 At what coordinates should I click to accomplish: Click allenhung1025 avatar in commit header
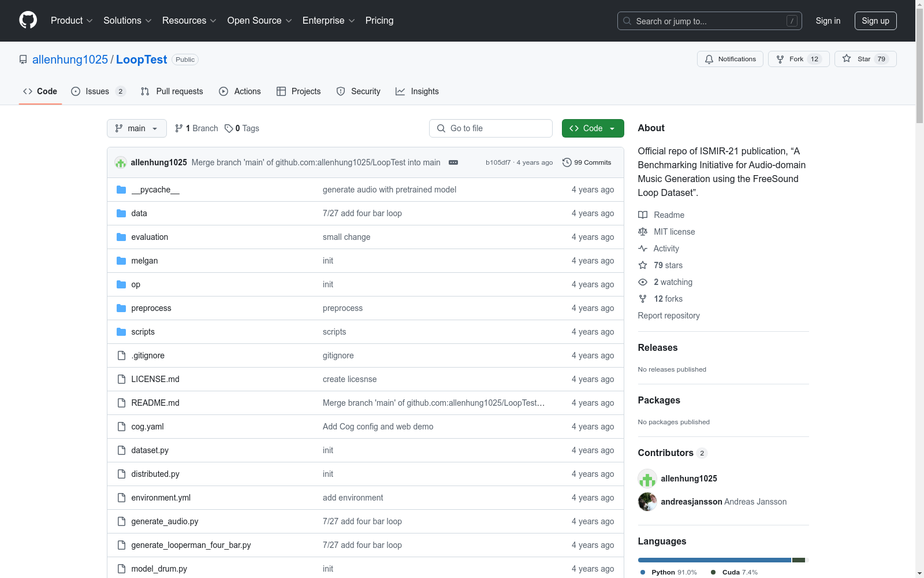coord(121,162)
